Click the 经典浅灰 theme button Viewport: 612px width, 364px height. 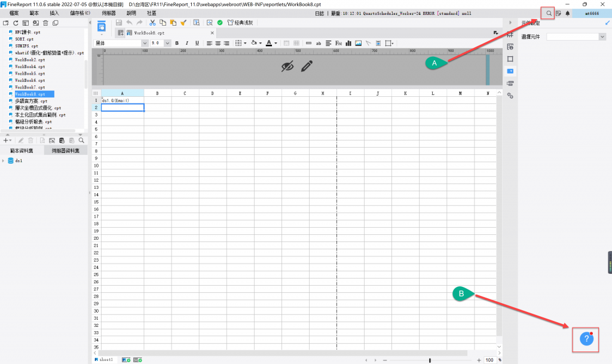[240, 23]
